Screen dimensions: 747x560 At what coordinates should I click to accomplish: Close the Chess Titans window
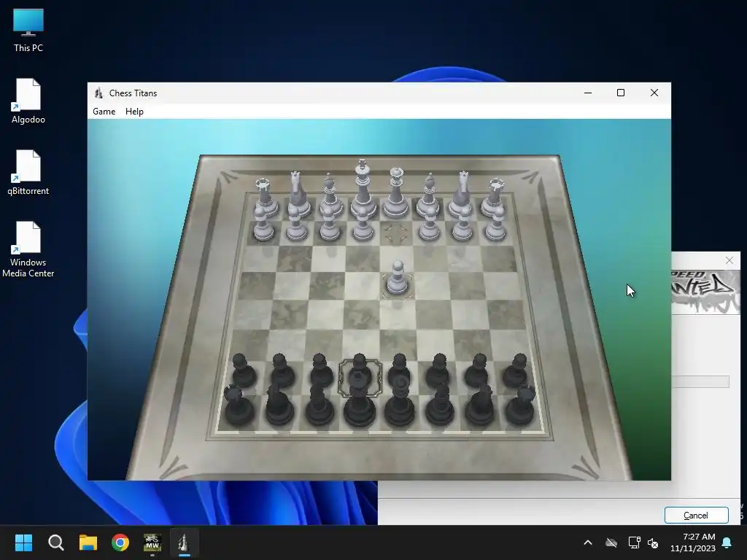pyautogui.click(x=654, y=93)
